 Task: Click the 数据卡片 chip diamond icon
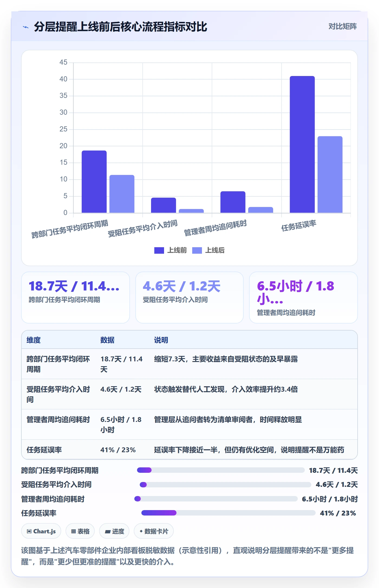[x=141, y=531]
